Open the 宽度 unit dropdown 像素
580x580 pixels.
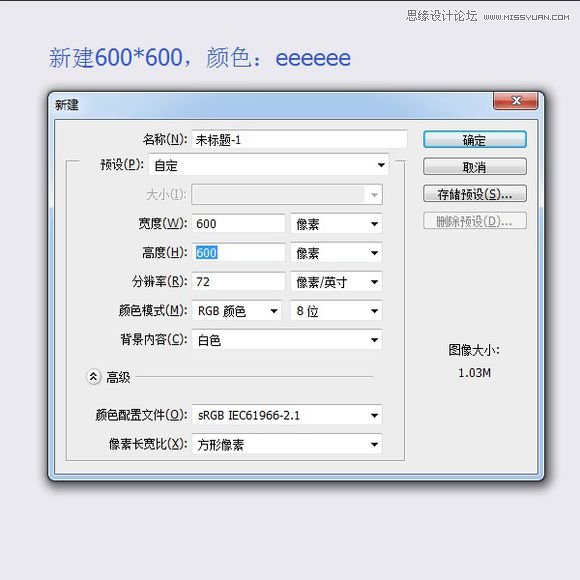pyautogui.click(x=336, y=223)
